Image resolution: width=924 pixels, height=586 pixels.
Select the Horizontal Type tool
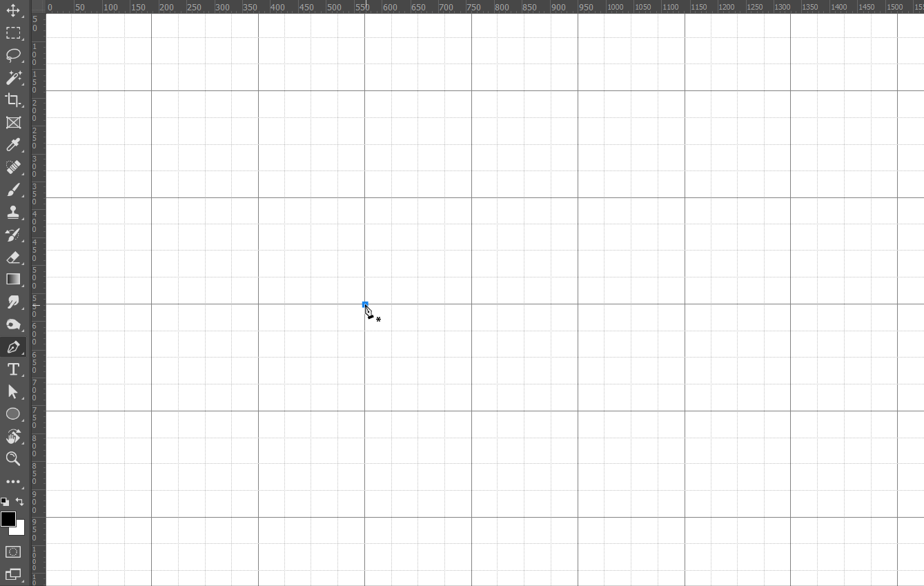(x=13, y=369)
